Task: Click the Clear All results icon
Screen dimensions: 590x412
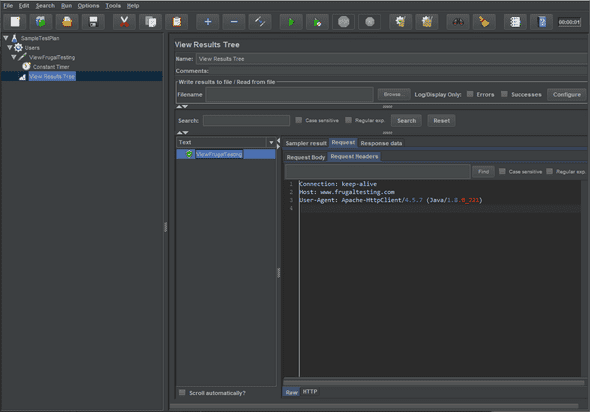Action: point(427,22)
